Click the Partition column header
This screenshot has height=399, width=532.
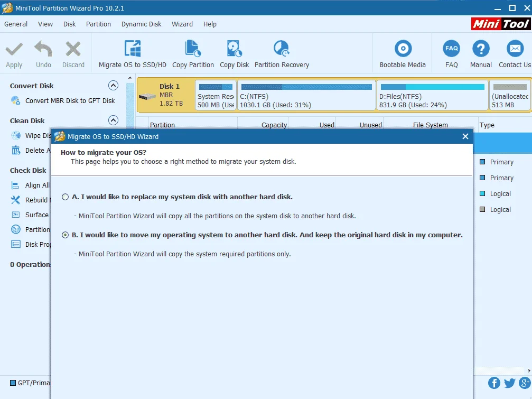[193, 125]
